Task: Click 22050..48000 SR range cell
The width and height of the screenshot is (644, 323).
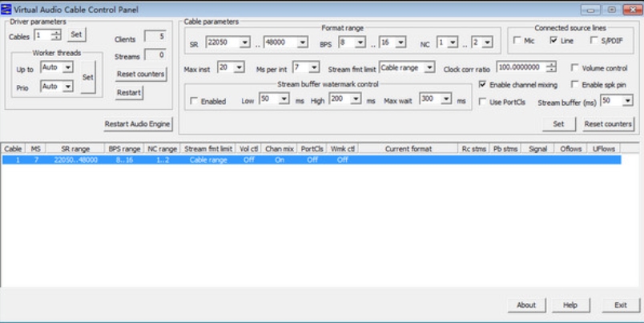Action: (75, 159)
